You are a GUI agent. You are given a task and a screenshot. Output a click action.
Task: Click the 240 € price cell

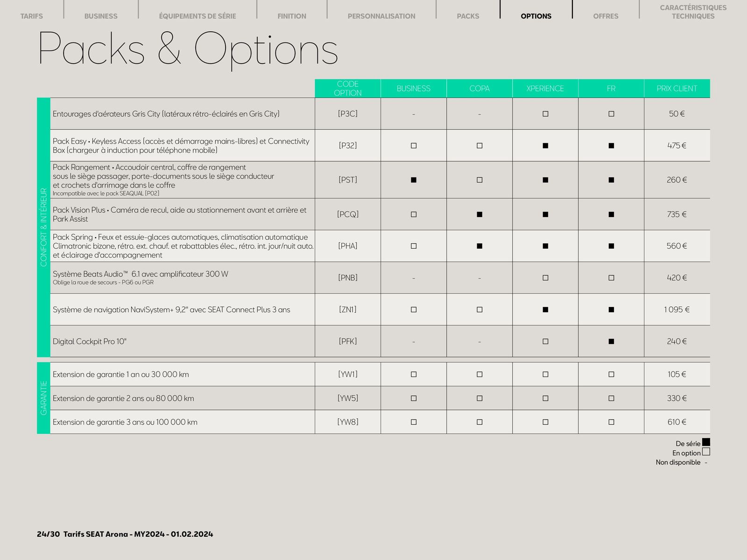[677, 341]
